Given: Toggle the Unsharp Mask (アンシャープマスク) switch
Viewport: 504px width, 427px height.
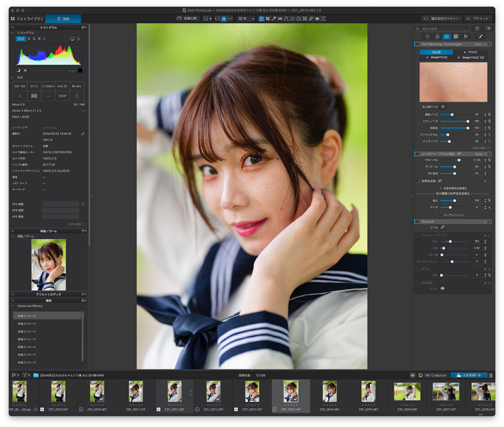Looking at the screenshot, I should click(418, 236).
